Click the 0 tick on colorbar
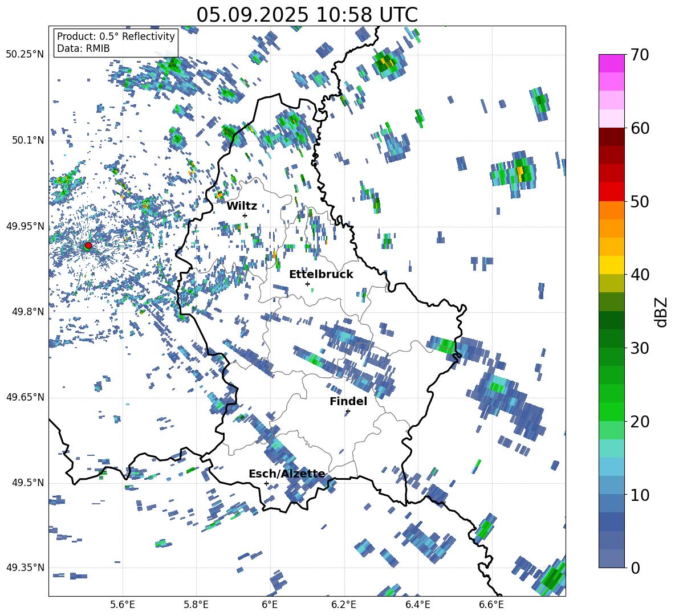This screenshot has width=675, height=616. tap(635, 568)
